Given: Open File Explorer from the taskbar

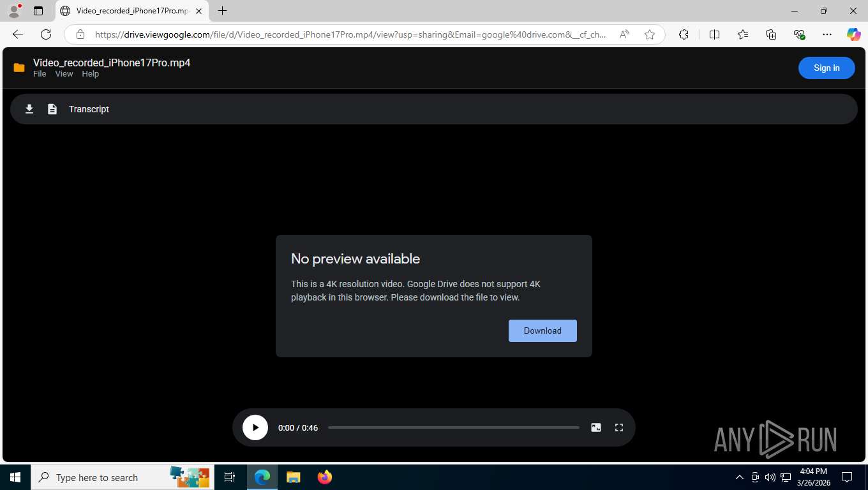Looking at the screenshot, I should [293, 477].
